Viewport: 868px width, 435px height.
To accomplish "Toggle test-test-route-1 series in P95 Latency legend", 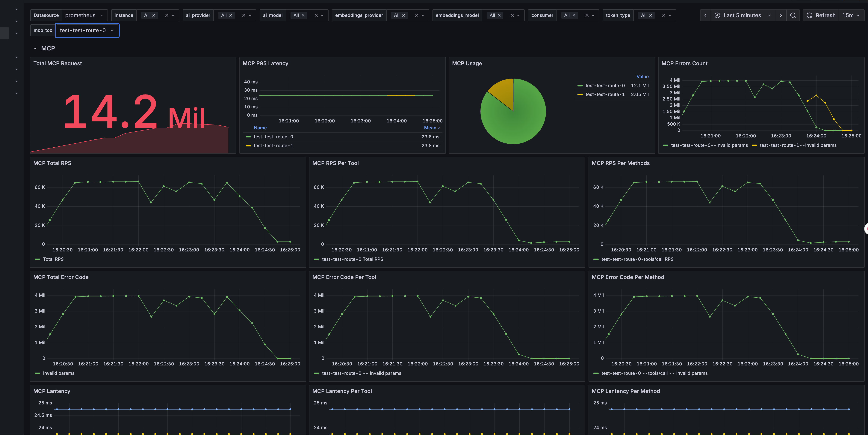I will coord(273,146).
